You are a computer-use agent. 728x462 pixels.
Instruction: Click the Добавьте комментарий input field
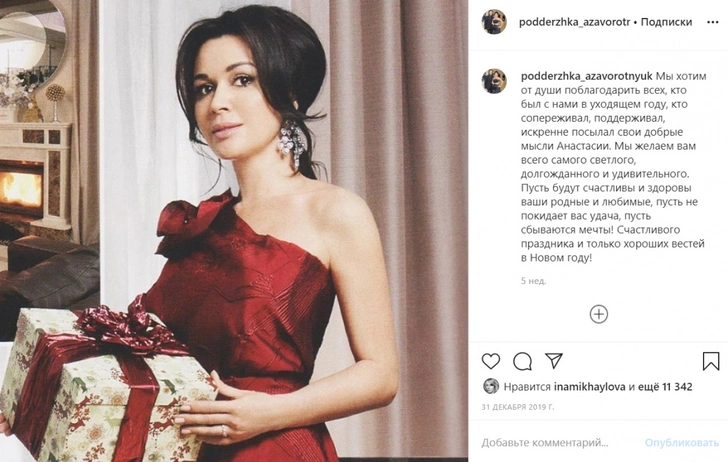545,442
